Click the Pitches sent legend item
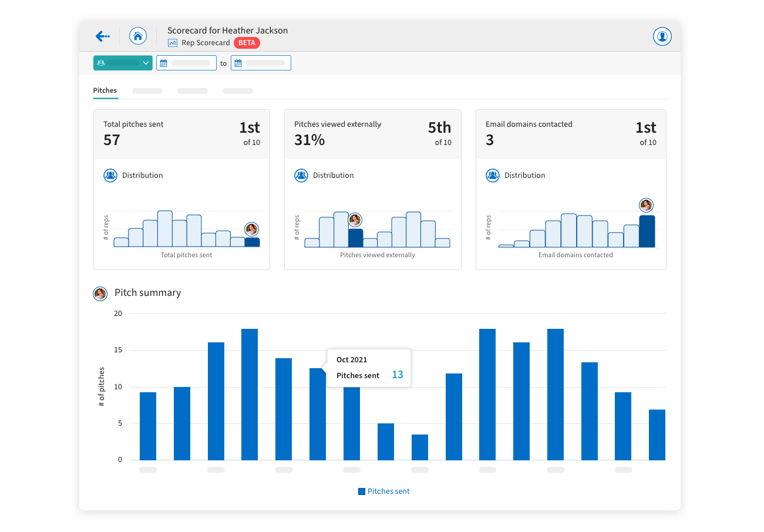Viewport: 764px width, 532px height. pos(383,491)
